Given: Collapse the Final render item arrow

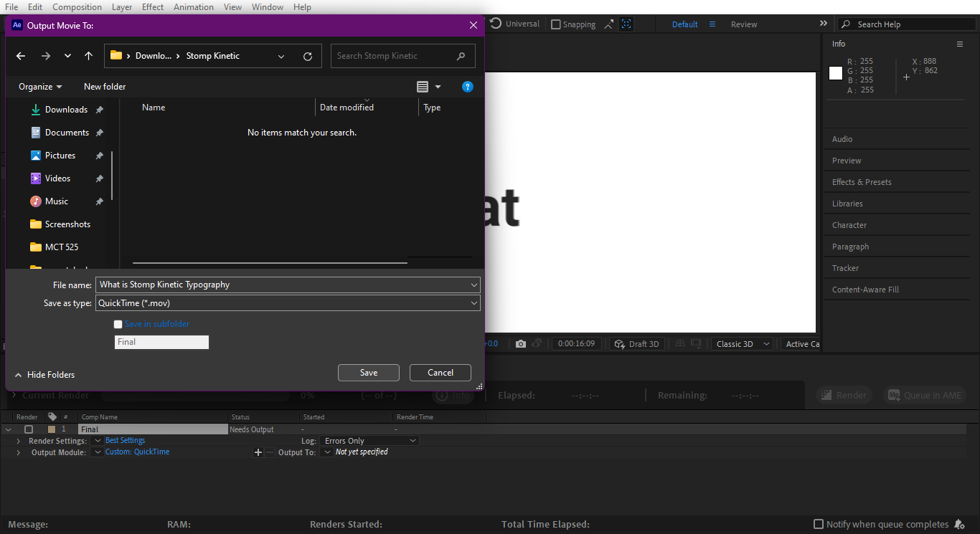Looking at the screenshot, I should [x=8, y=429].
